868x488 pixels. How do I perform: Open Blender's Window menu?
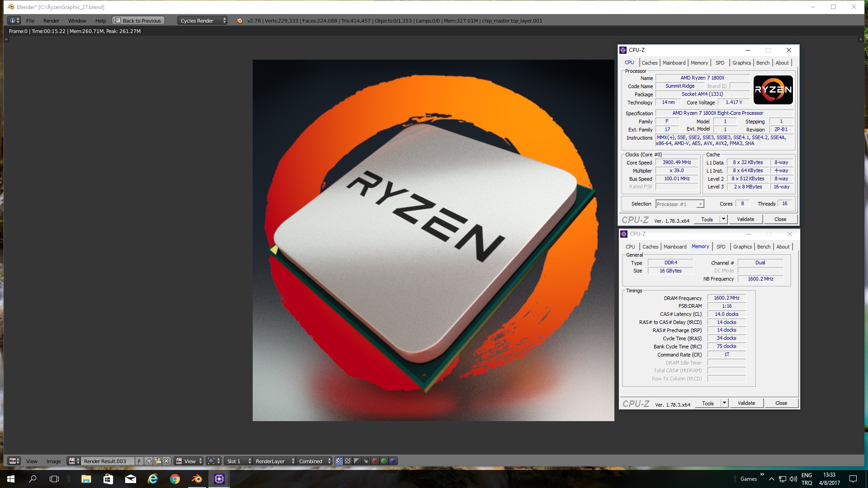pyautogui.click(x=77, y=21)
